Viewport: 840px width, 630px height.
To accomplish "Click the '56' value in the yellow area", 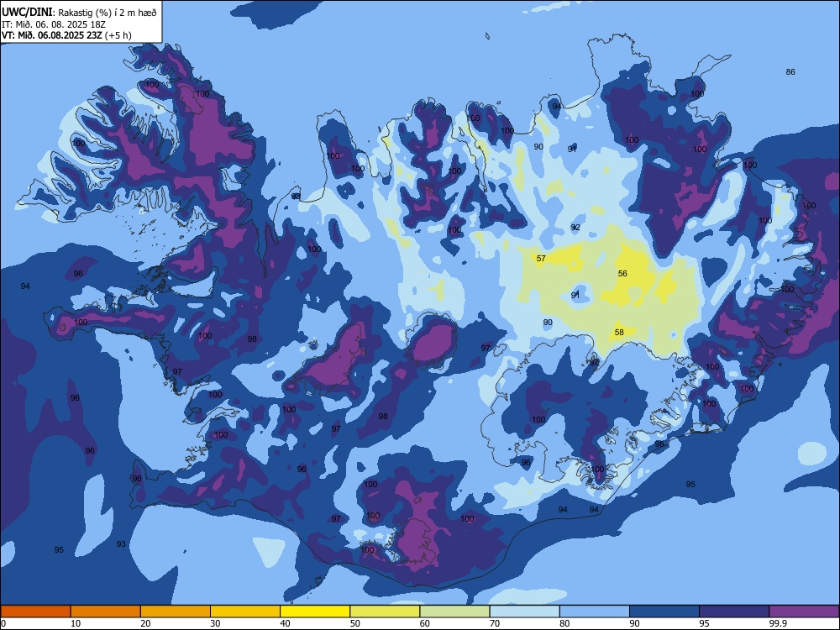I will pyautogui.click(x=622, y=273).
